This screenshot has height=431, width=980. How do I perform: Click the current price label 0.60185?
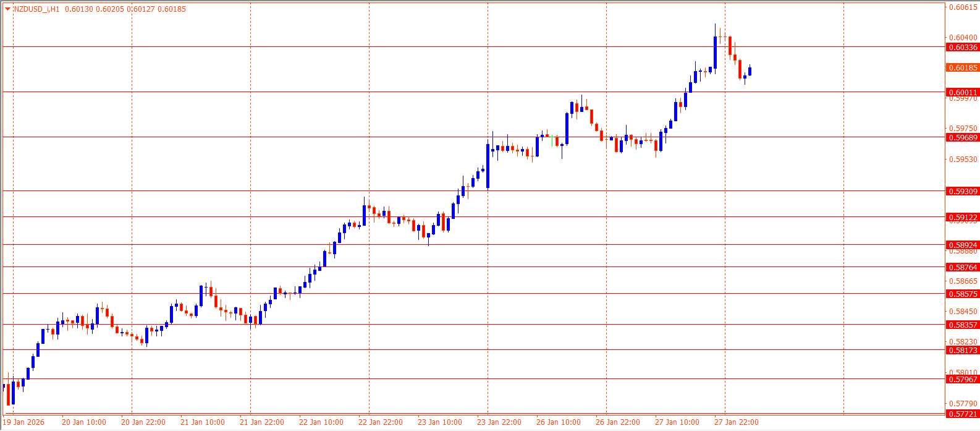[963, 67]
